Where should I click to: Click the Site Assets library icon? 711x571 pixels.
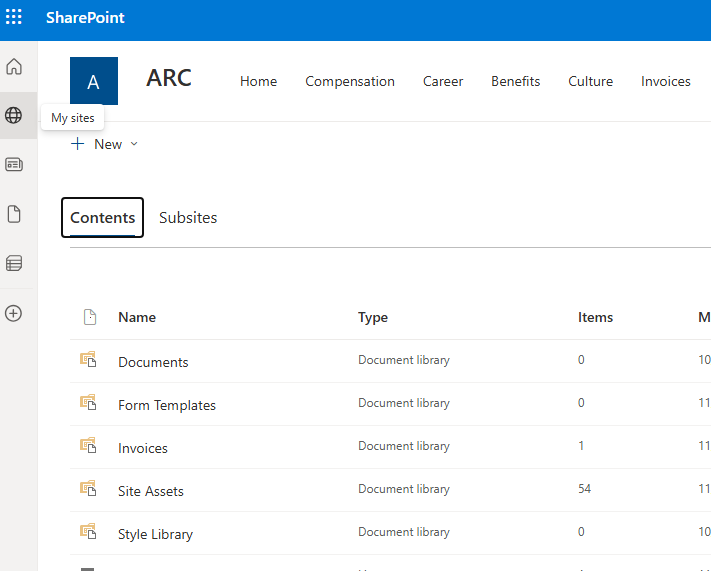pyautogui.click(x=88, y=490)
